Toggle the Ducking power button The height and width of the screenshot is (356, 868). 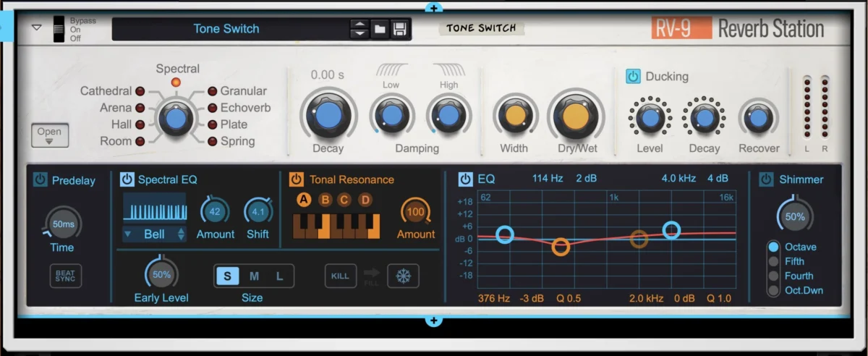[634, 76]
